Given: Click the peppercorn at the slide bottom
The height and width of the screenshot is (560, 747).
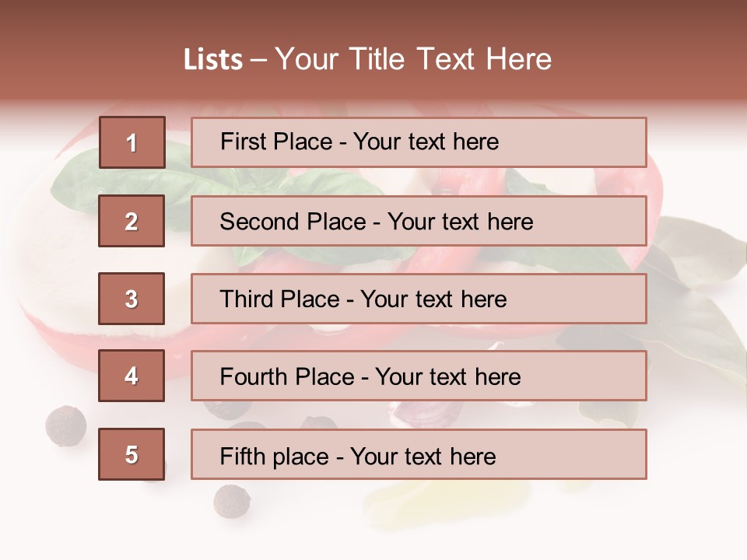Looking at the screenshot, I should (x=231, y=501).
